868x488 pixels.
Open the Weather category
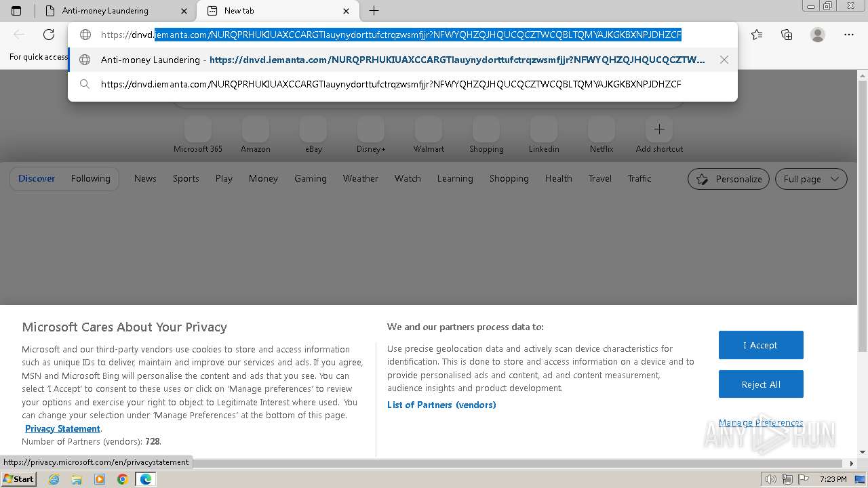tap(361, 178)
